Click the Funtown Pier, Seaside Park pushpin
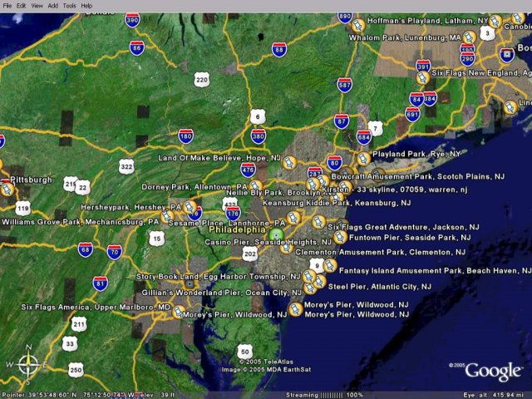 340,237
